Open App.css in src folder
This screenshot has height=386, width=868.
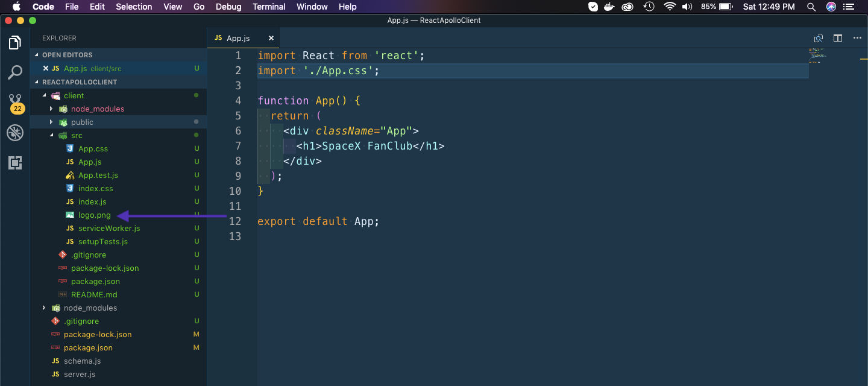pyautogui.click(x=93, y=148)
